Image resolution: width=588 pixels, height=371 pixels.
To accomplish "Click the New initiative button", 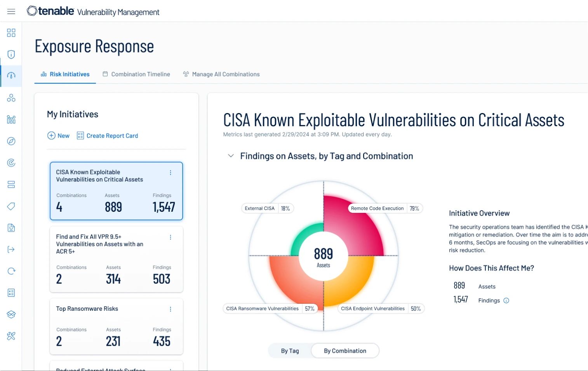I will [58, 136].
